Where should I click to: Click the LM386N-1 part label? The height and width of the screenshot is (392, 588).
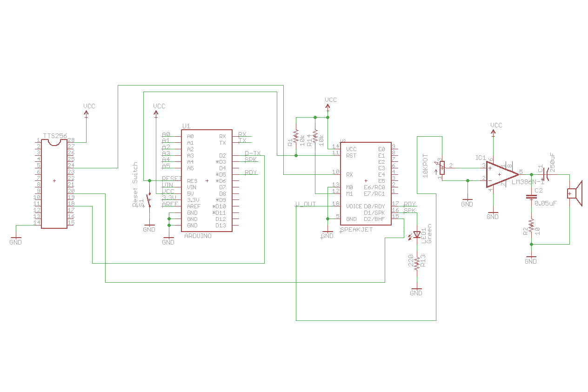(x=528, y=182)
